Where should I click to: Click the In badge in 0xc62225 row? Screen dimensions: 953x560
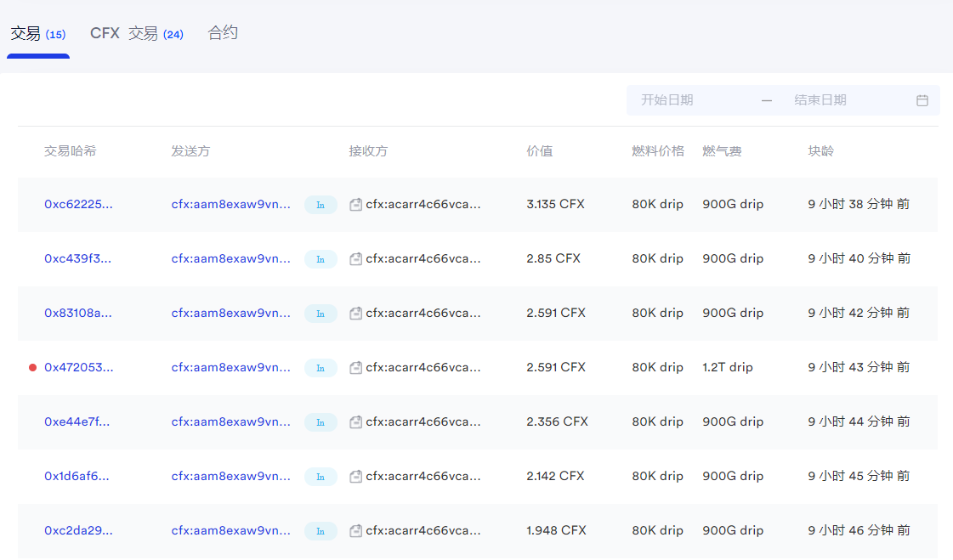(x=321, y=205)
